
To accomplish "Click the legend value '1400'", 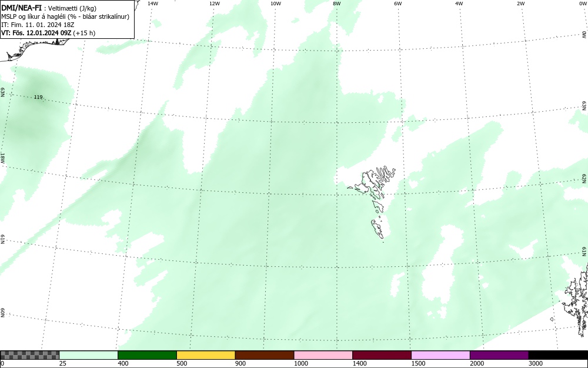I will pos(360,363).
